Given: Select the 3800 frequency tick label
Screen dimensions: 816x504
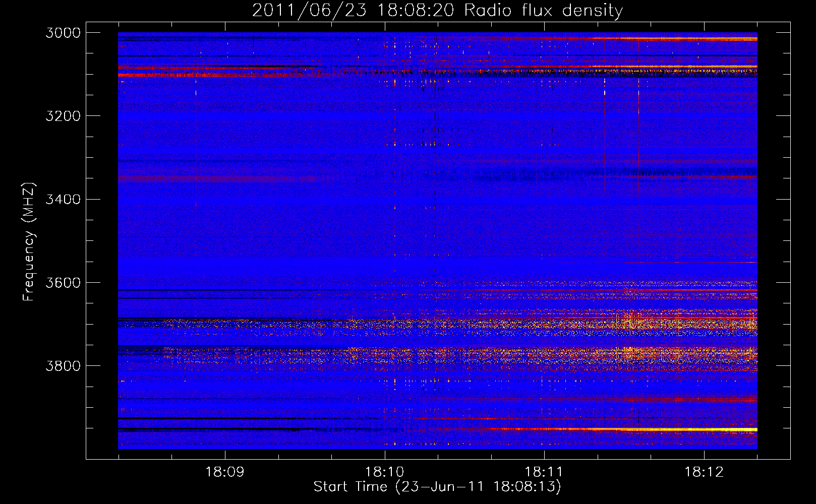Looking at the screenshot, I should coord(63,365).
